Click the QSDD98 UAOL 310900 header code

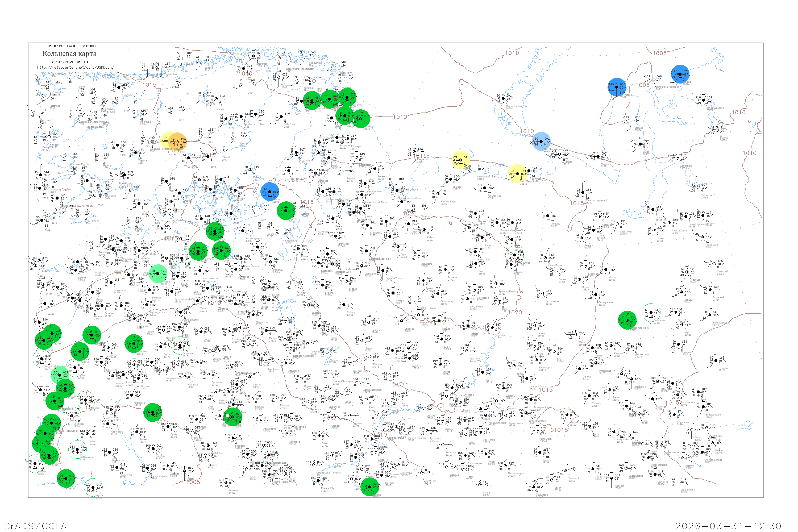71,46
